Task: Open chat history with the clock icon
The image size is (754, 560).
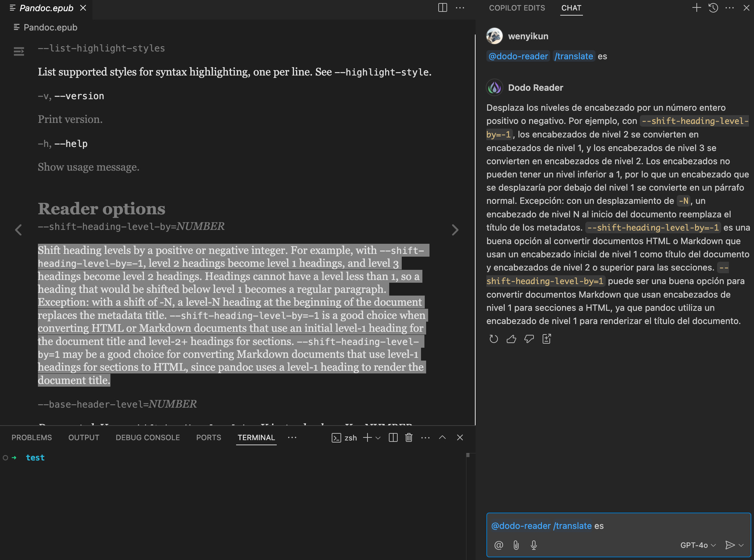Action: point(713,8)
